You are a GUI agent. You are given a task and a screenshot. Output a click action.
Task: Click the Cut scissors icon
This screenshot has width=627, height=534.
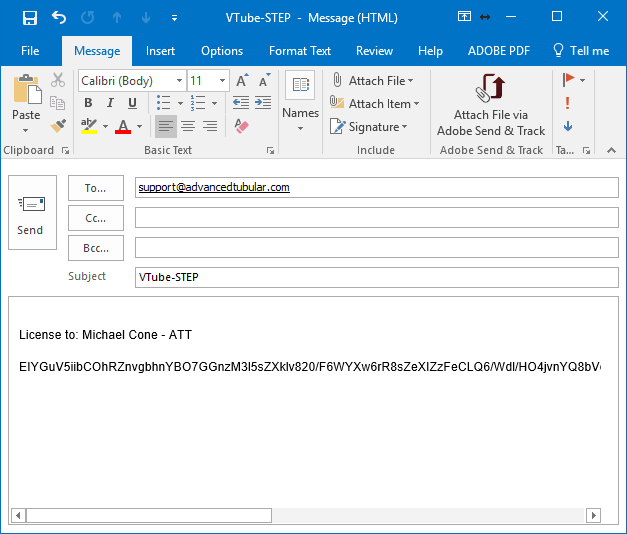point(58,80)
